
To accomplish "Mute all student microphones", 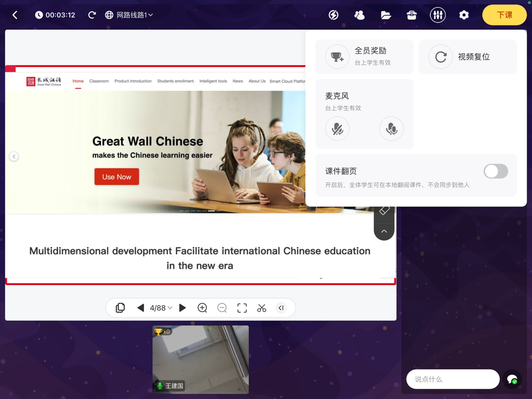I will tap(337, 129).
